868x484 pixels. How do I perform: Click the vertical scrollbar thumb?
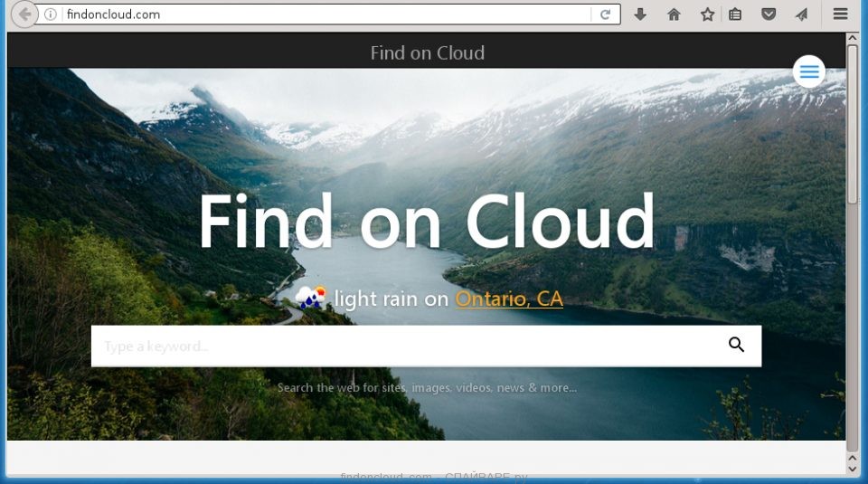pyautogui.click(x=852, y=124)
